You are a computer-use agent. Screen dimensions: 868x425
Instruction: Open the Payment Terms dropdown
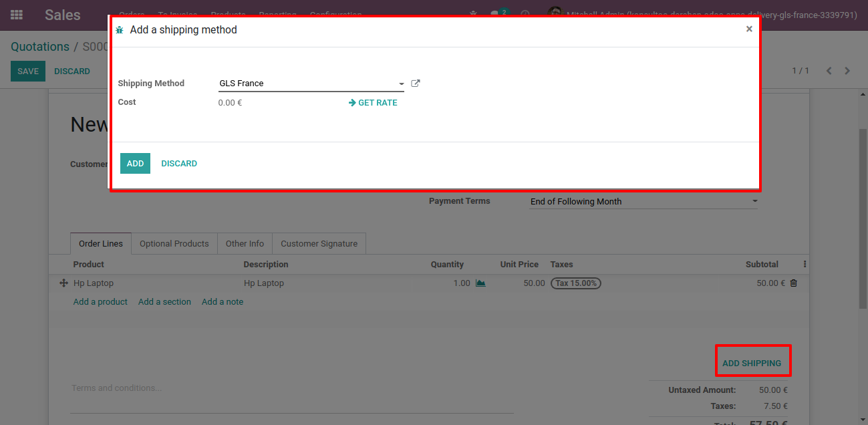[x=643, y=201]
